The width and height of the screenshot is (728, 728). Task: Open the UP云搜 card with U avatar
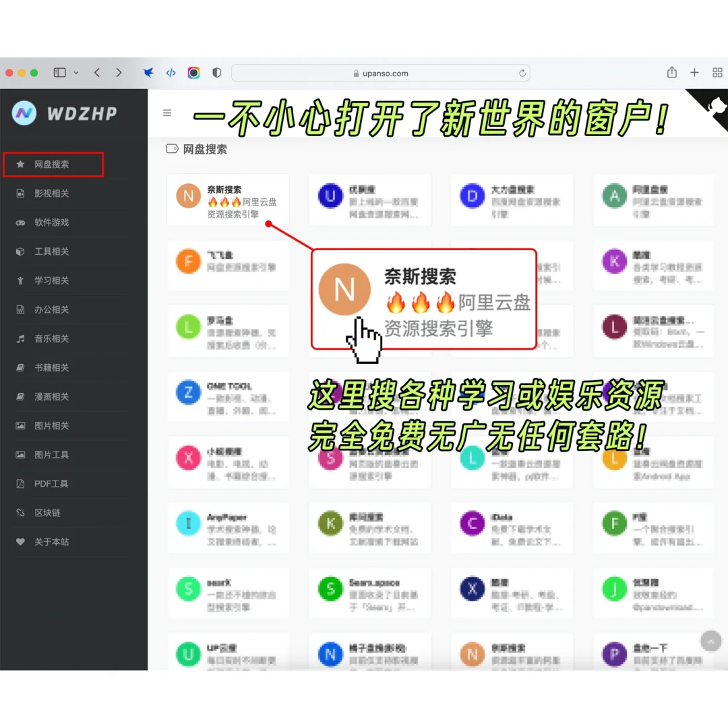point(228,651)
